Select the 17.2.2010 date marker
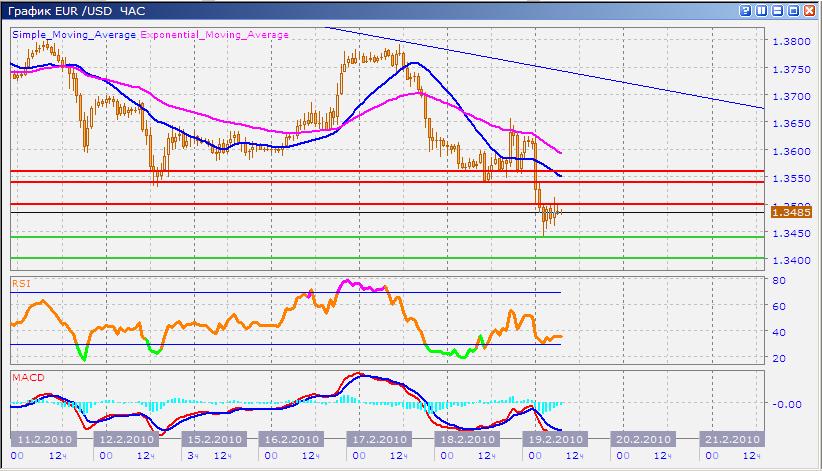 pos(377,439)
